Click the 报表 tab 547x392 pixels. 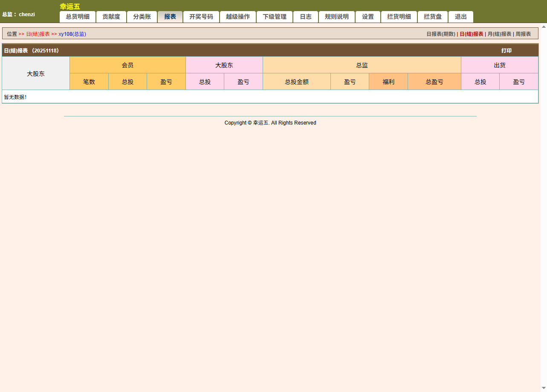pyautogui.click(x=170, y=17)
